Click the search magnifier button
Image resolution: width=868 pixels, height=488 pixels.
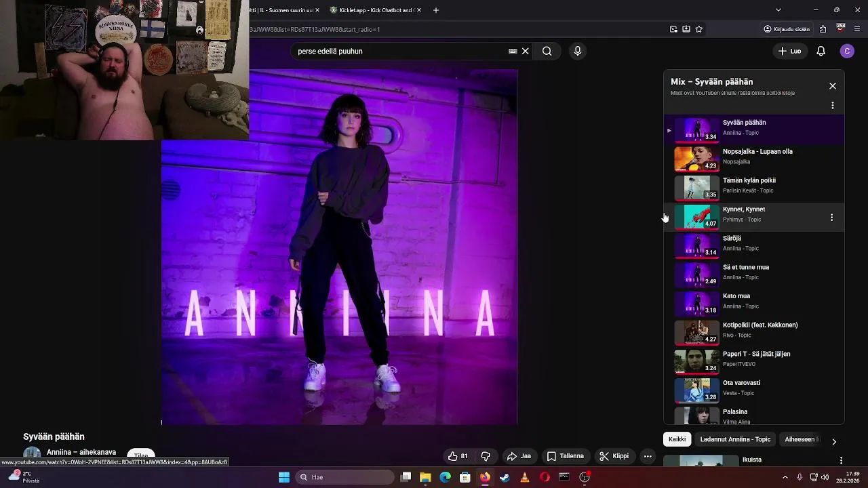[x=547, y=51]
